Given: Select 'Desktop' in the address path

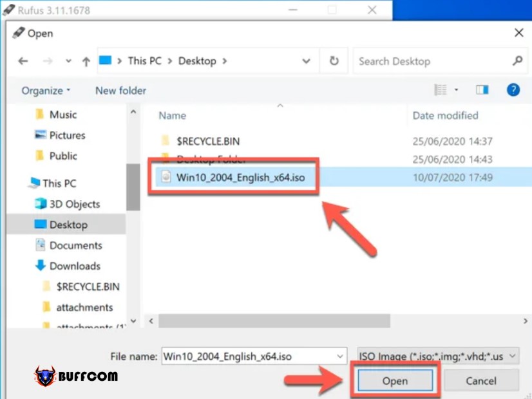Looking at the screenshot, I should coord(197,61).
